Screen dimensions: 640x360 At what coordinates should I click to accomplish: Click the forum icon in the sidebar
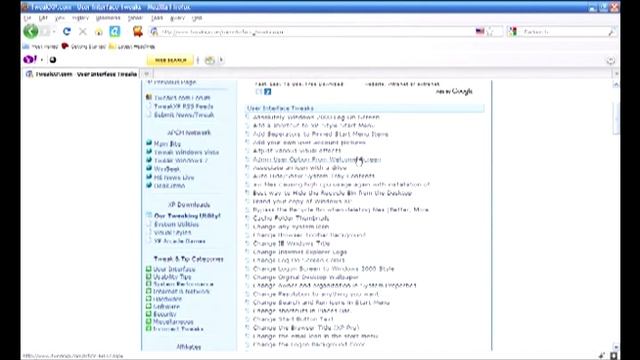(x=149, y=97)
